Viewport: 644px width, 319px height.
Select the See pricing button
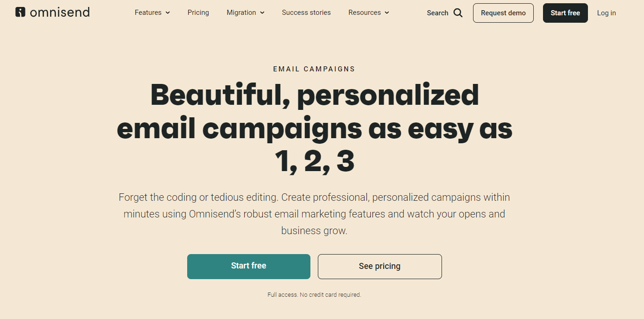point(380,266)
